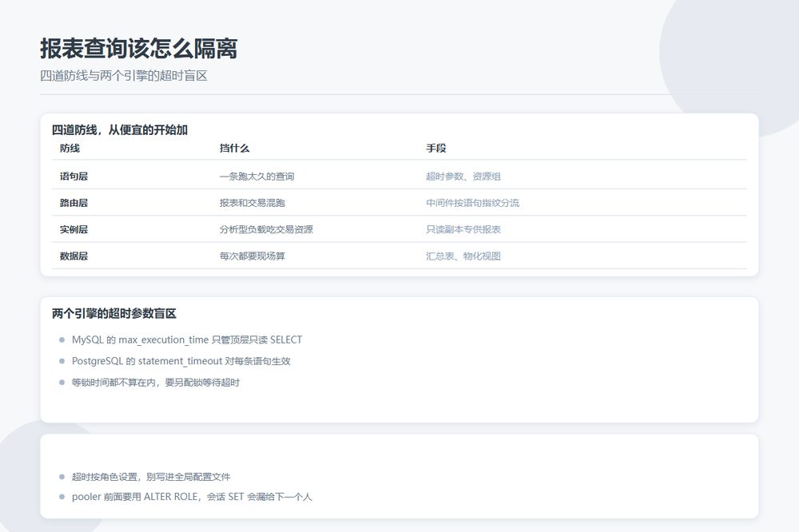Select the cell 分析型负载吃交易资源
The image size is (799, 532).
[267, 229]
